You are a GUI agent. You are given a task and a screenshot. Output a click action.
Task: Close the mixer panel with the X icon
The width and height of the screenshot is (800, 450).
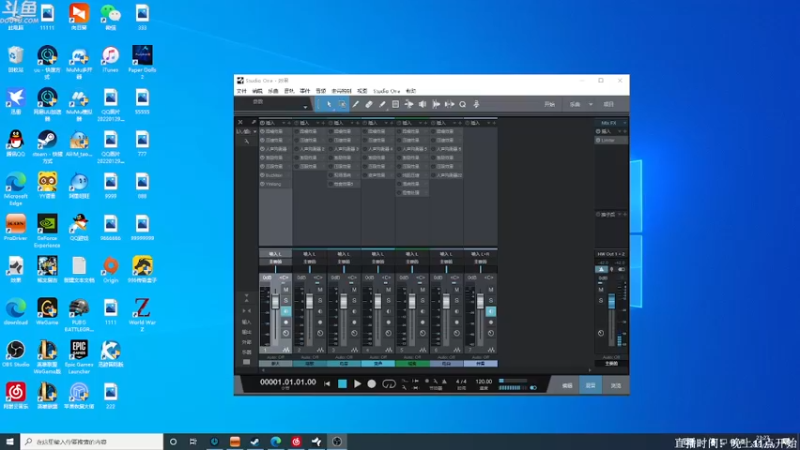point(240,122)
